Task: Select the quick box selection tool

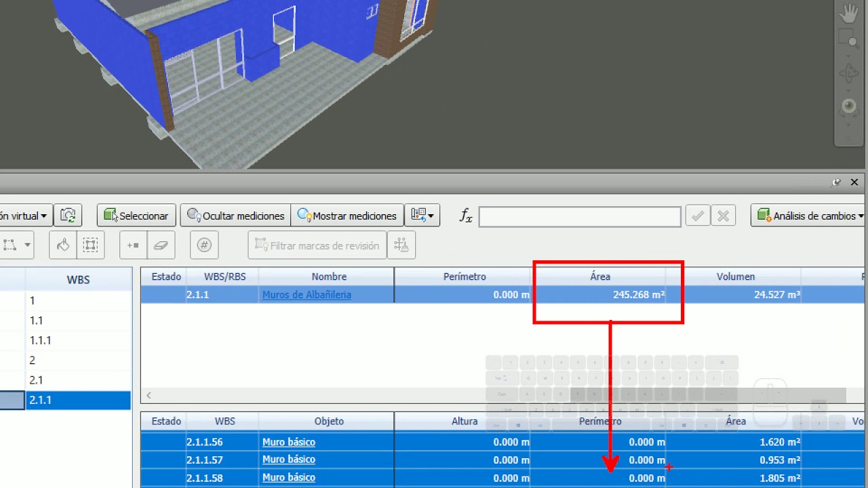Action: click(x=90, y=245)
